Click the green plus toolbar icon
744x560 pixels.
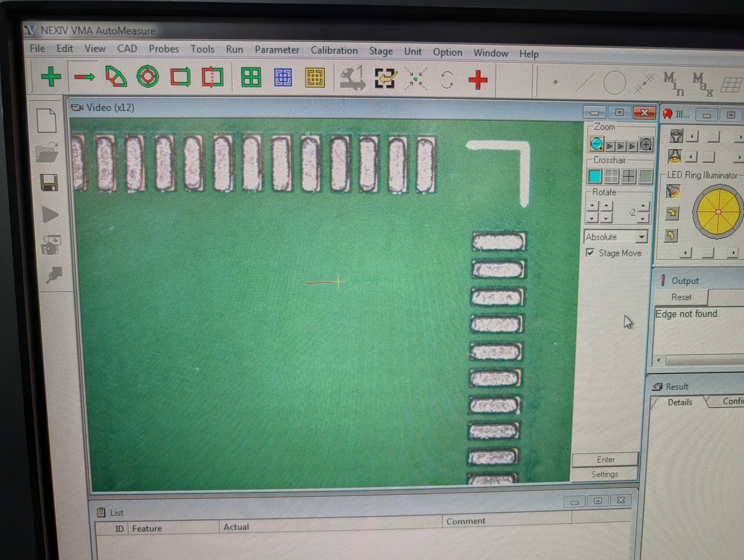click(51, 77)
